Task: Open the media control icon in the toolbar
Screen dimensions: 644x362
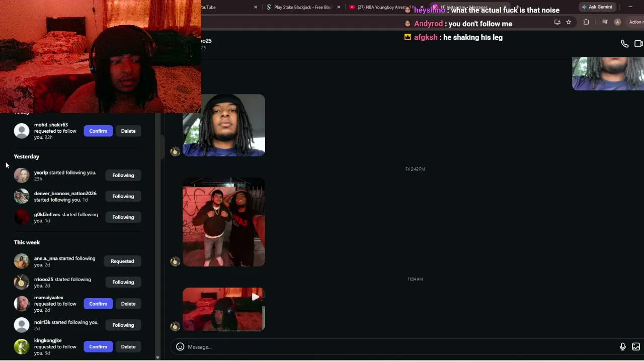Action: pos(605,22)
